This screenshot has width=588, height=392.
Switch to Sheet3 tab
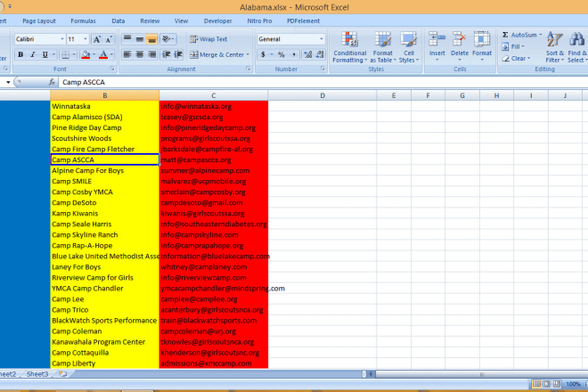coord(37,374)
